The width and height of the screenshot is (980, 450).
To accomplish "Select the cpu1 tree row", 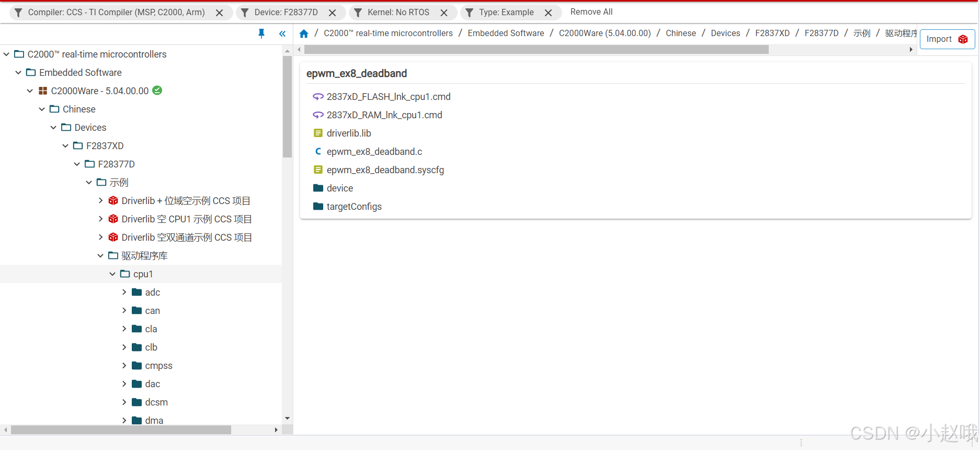I will pyautogui.click(x=141, y=274).
